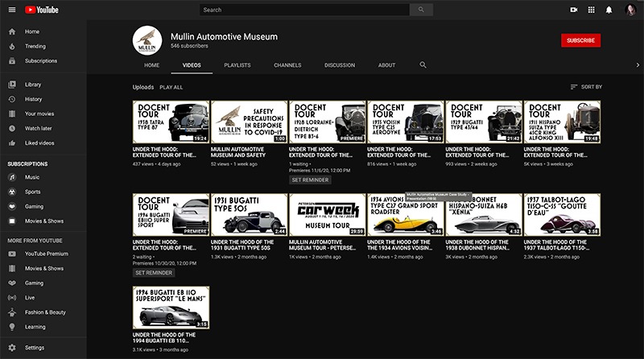644x359 pixels.
Task: Open 1994 Bugatti EB 110 Le Mans thumbnail
Action: pos(171,307)
